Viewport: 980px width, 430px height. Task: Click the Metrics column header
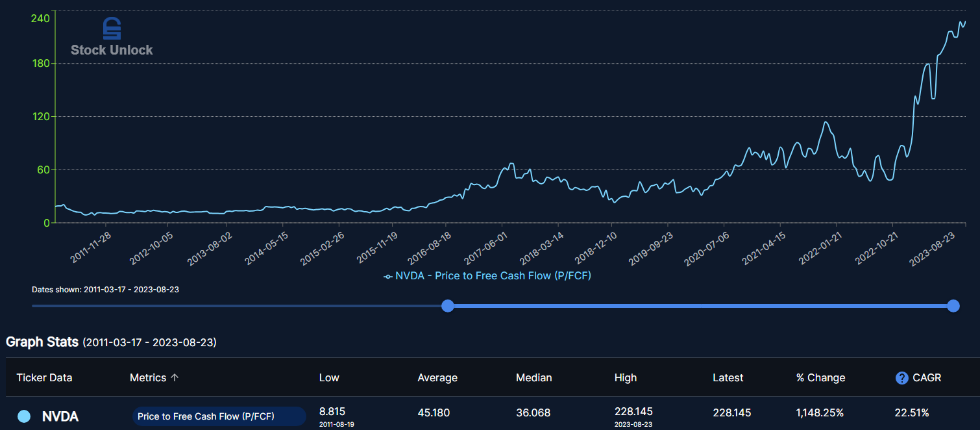(148, 377)
